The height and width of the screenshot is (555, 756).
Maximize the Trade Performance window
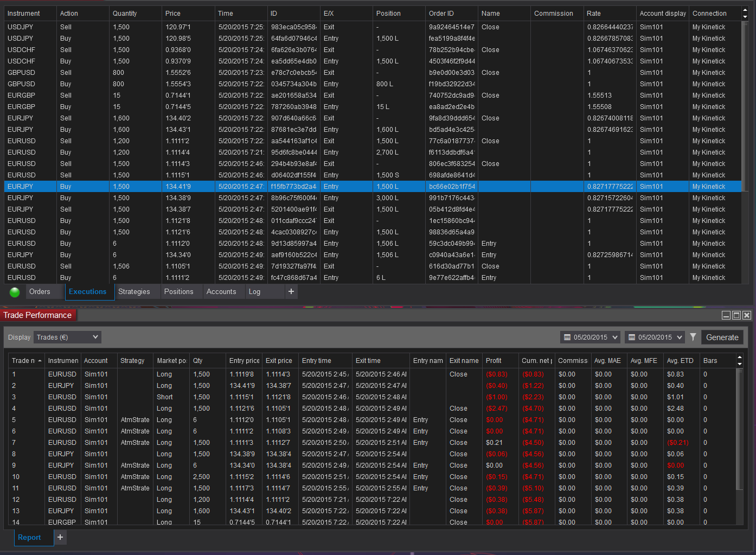736,315
